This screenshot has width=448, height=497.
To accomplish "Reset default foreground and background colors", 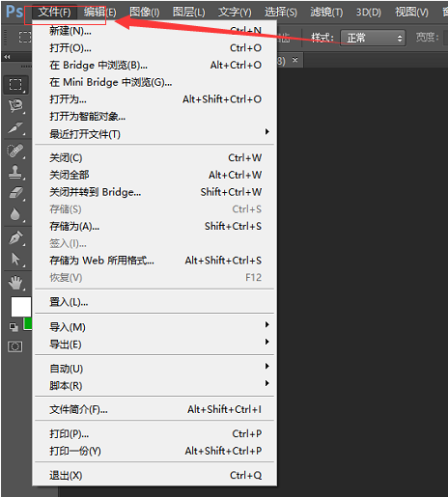I will 14,327.
